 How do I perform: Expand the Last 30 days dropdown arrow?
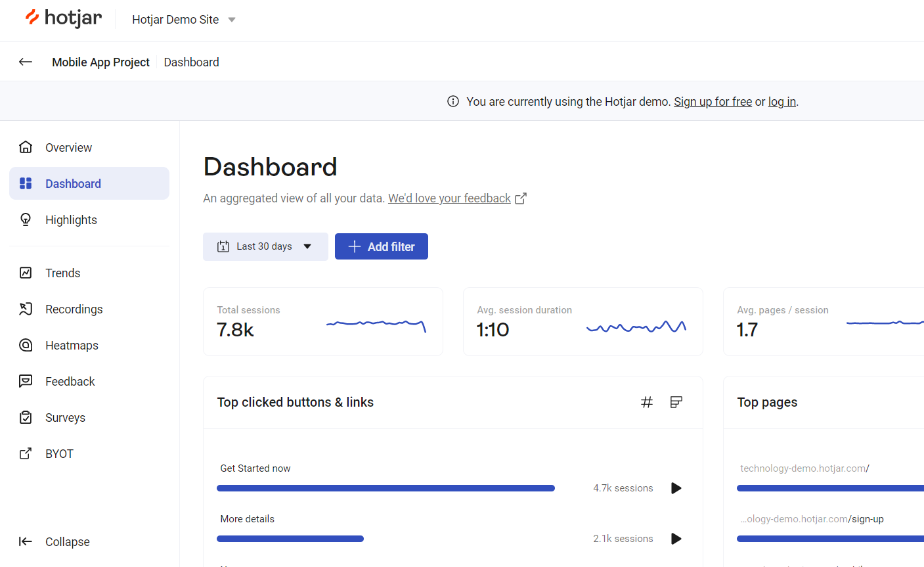point(307,246)
